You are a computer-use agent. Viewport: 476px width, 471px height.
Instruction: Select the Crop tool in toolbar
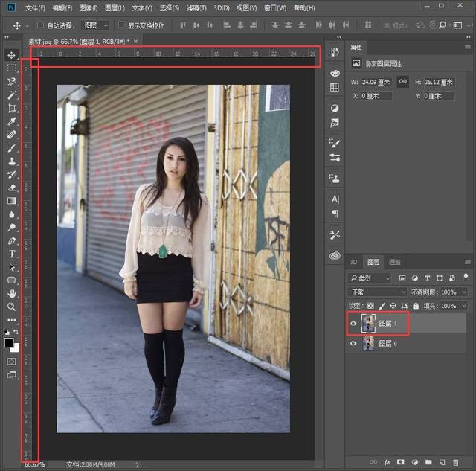(12, 109)
